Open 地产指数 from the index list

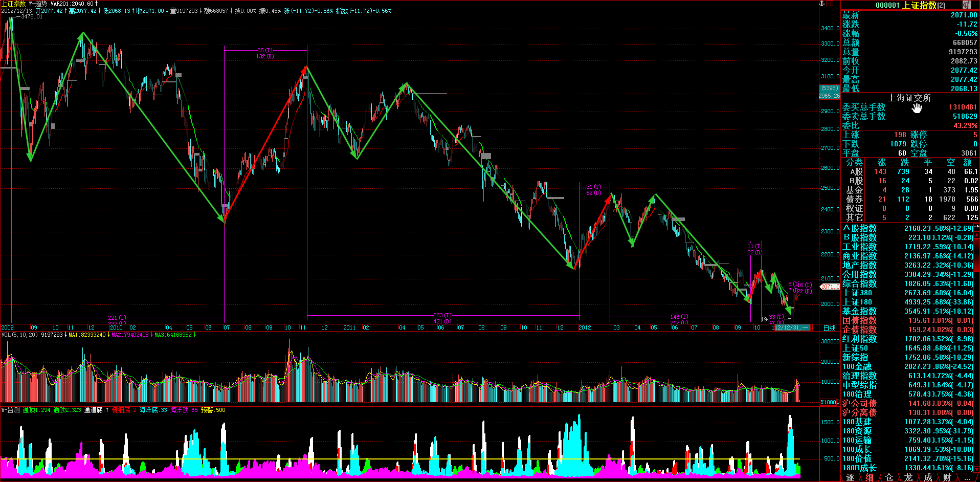859,265
